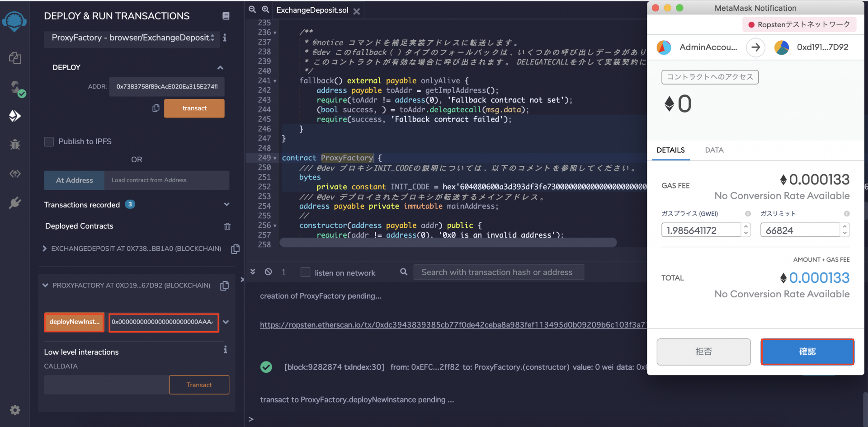Collapse the PROXYFACTORY deployed contract
Image resolution: width=868 pixels, height=427 pixels.
point(45,286)
